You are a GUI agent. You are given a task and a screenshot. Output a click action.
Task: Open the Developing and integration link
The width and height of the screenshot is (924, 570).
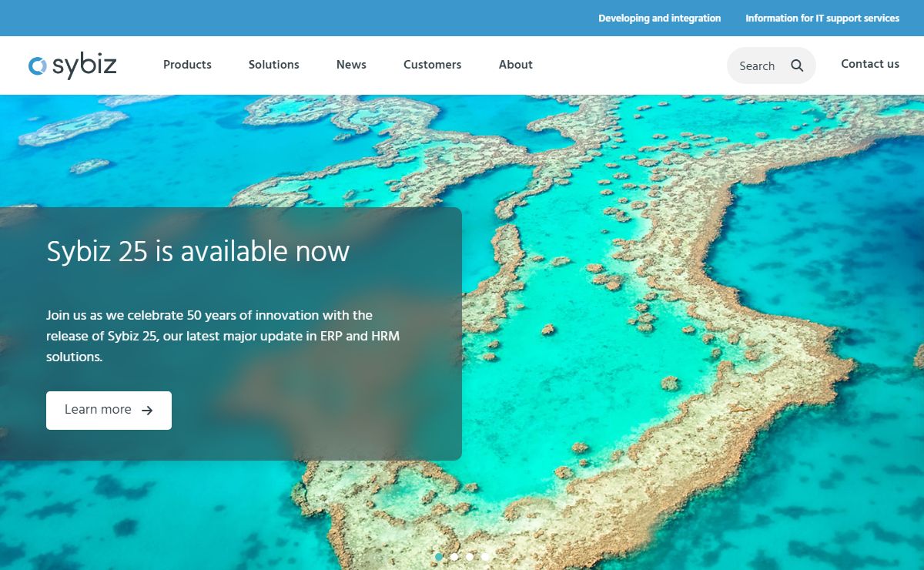point(660,18)
